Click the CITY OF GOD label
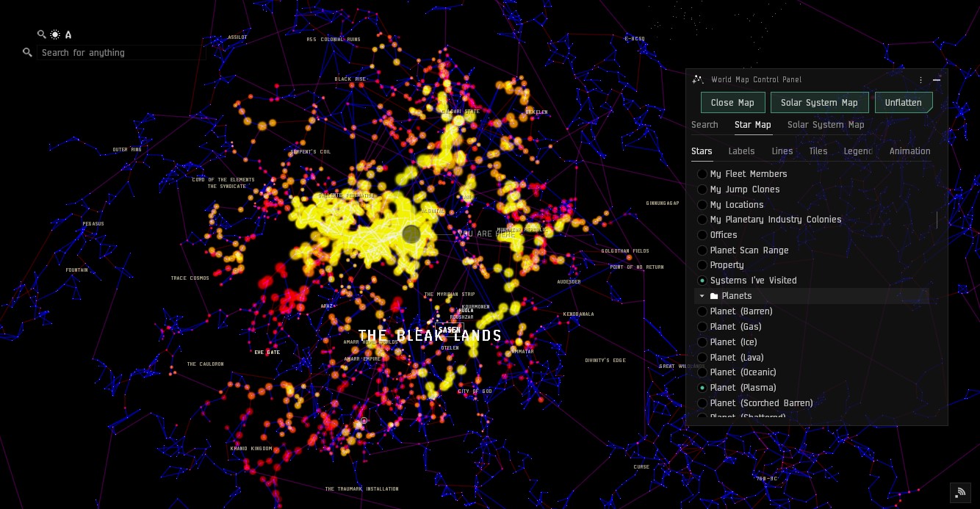Screen dimensions: 980x509 [x=475, y=391]
